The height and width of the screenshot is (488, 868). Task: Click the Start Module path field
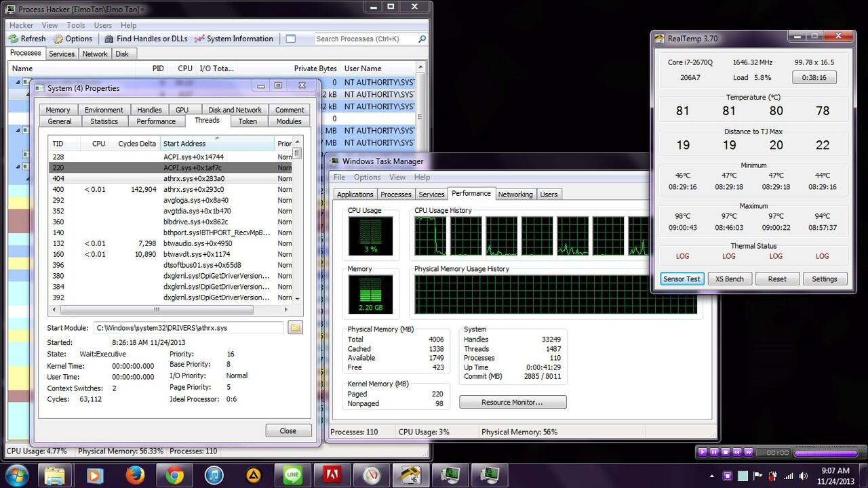click(189, 328)
